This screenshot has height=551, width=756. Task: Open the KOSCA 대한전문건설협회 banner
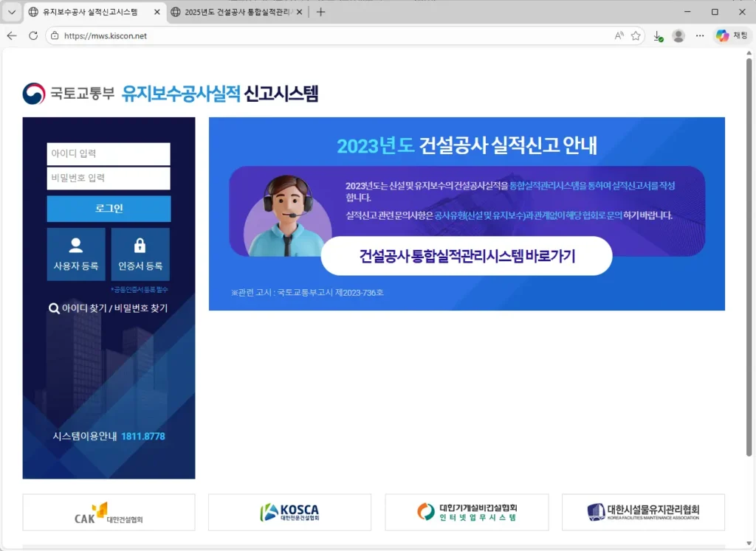(x=289, y=512)
